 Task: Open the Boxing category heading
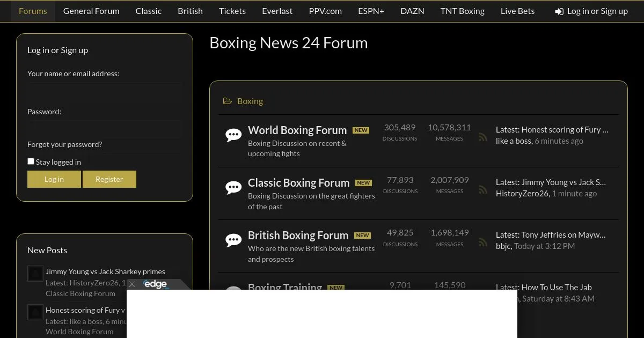250,101
